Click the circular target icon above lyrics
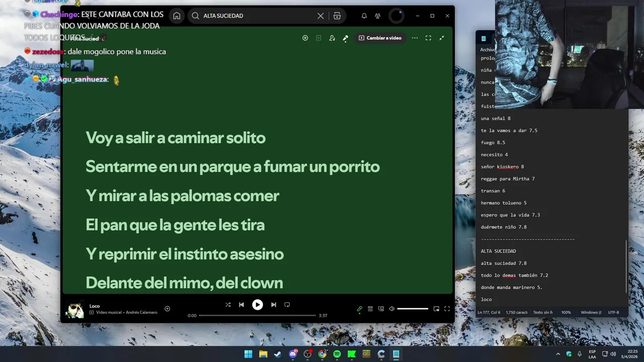This screenshot has width=644, height=362. [305, 38]
